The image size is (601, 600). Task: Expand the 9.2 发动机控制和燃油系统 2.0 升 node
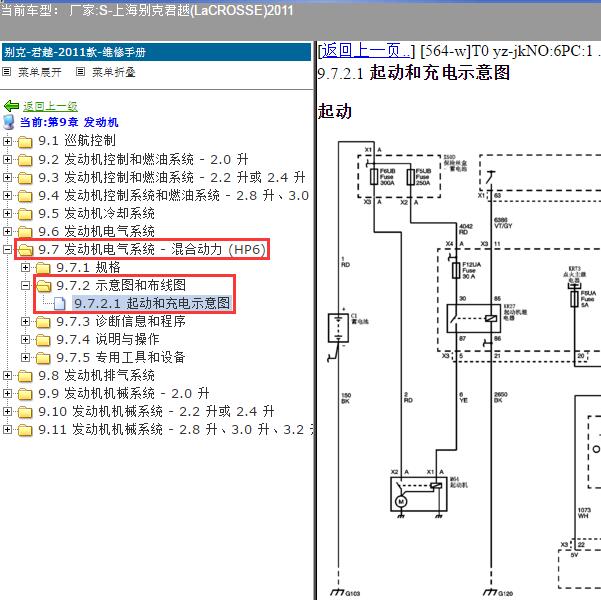(x=7, y=159)
